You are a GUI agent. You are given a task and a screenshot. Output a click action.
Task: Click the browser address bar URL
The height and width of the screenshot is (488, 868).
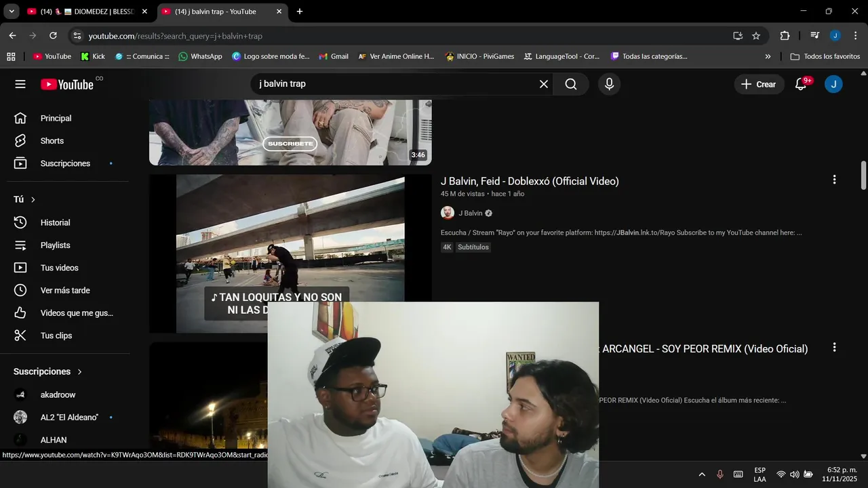[x=176, y=36]
